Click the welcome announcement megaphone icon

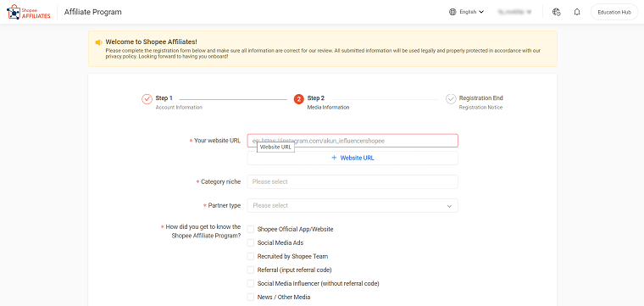click(98, 42)
